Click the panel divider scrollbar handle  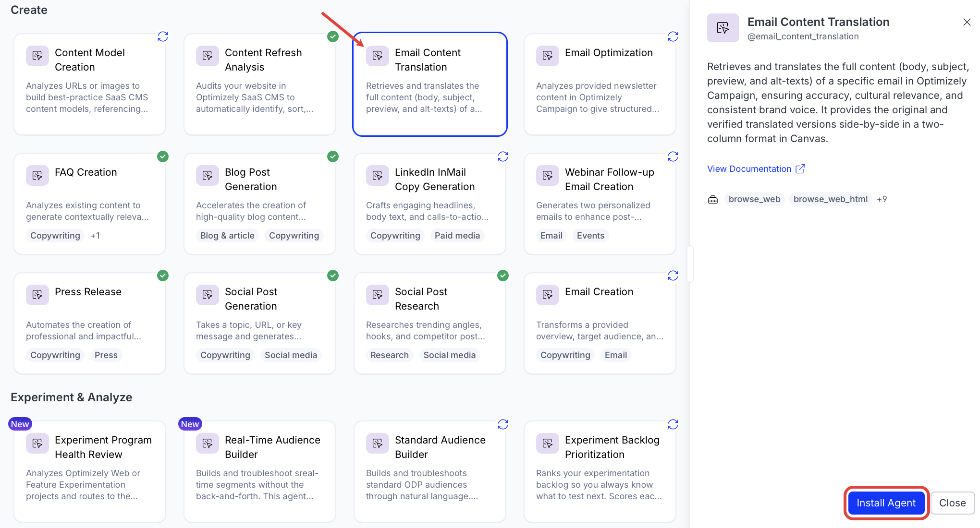[690, 264]
